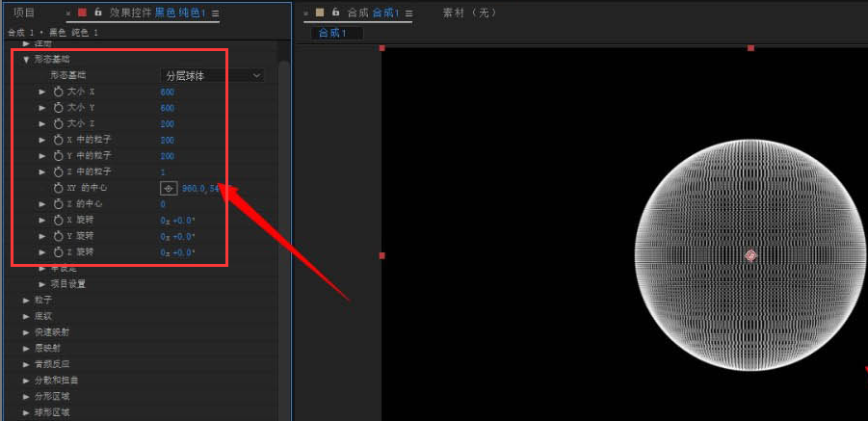Click the stopwatch icon for XY 的中心
Image resolution: width=868 pixels, height=421 pixels.
coord(58,188)
